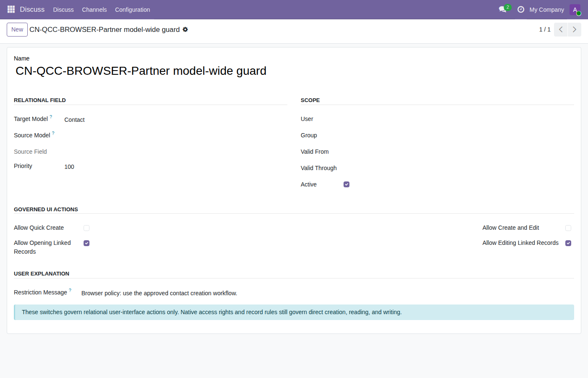The width and height of the screenshot is (588, 378).
Task: Enable Allow Quick Create checkbox
Action: tap(87, 228)
